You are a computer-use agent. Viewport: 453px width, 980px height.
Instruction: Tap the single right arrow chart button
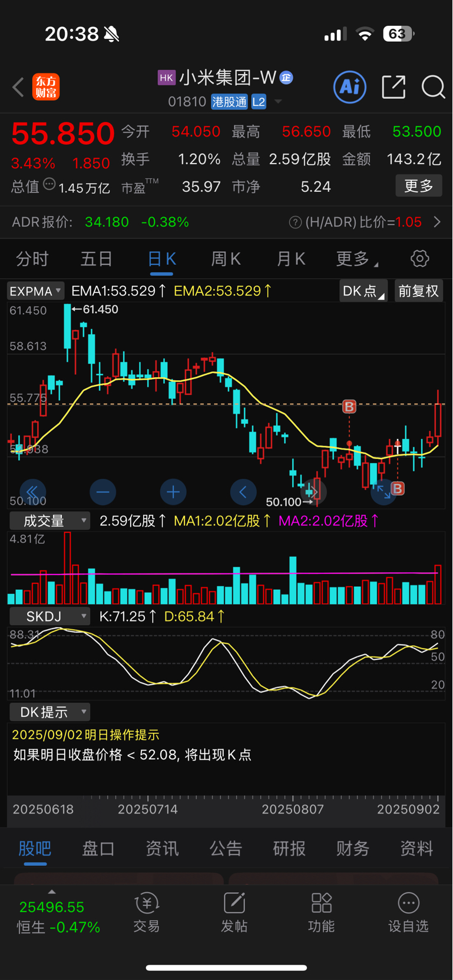click(x=313, y=492)
